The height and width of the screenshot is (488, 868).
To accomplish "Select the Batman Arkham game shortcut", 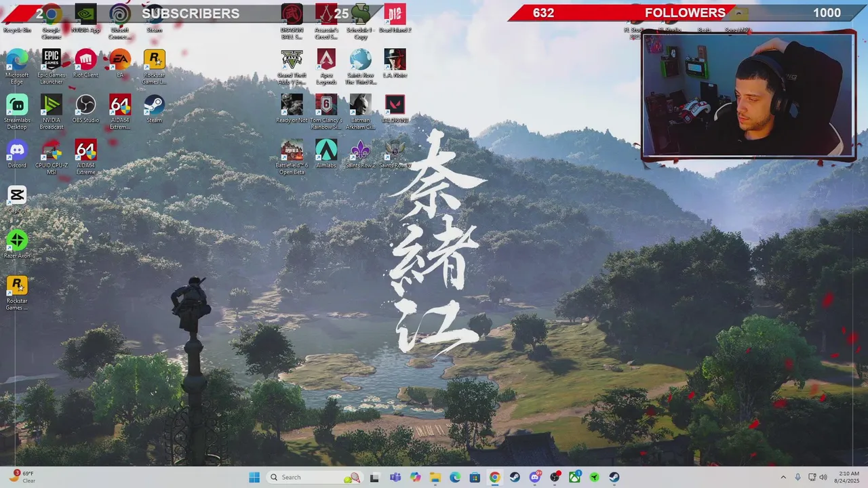I will point(360,112).
